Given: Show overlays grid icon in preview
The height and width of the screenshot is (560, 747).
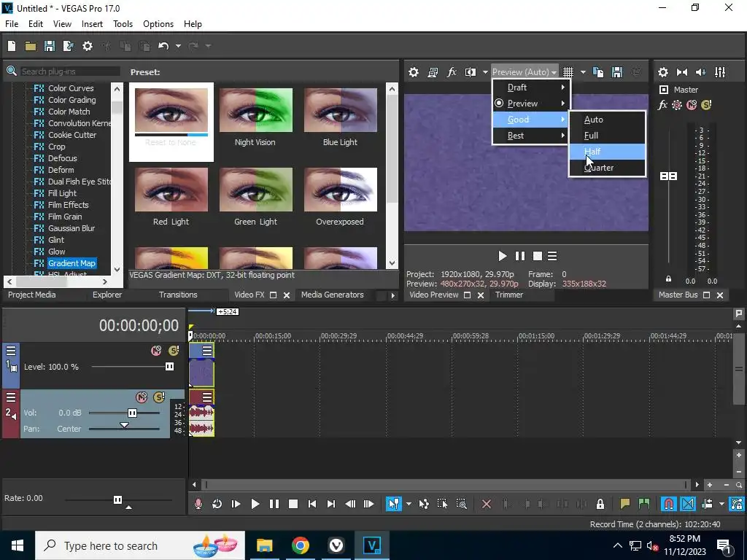Looking at the screenshot, I should coord(568,72).
